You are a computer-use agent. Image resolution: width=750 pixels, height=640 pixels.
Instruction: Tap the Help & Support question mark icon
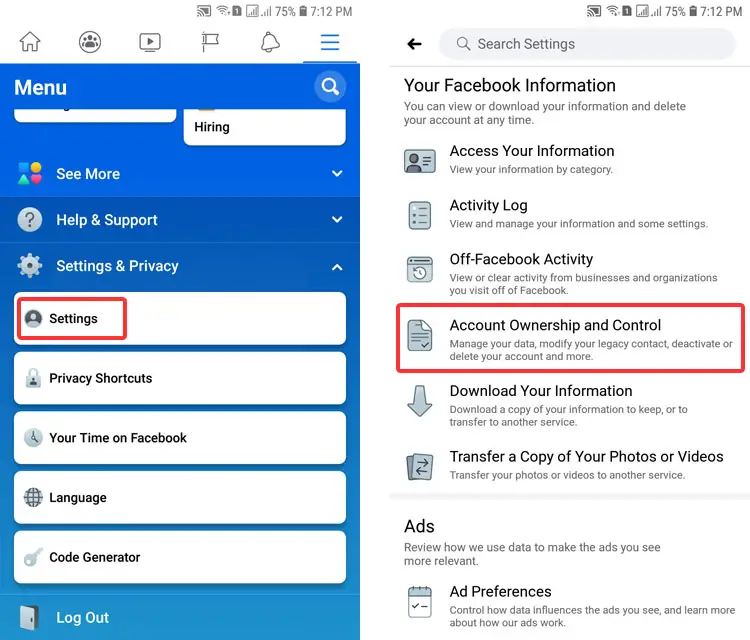click(30, 220)
